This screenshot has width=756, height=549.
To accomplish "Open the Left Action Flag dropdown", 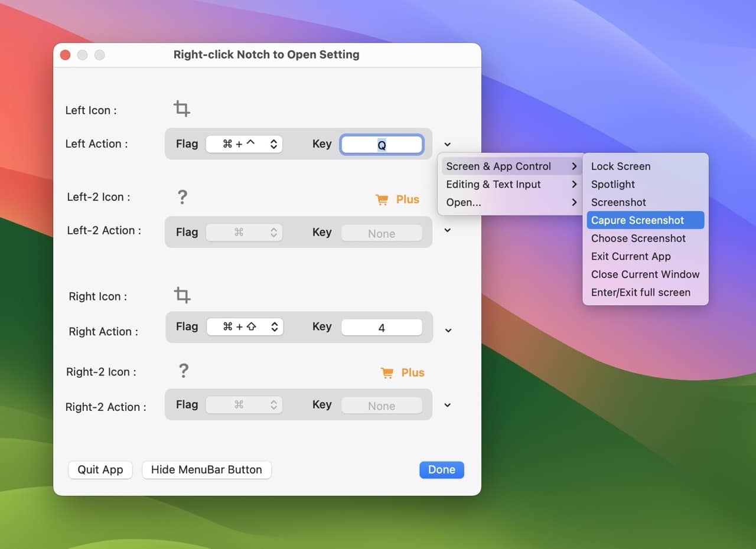I will (244, 144).
